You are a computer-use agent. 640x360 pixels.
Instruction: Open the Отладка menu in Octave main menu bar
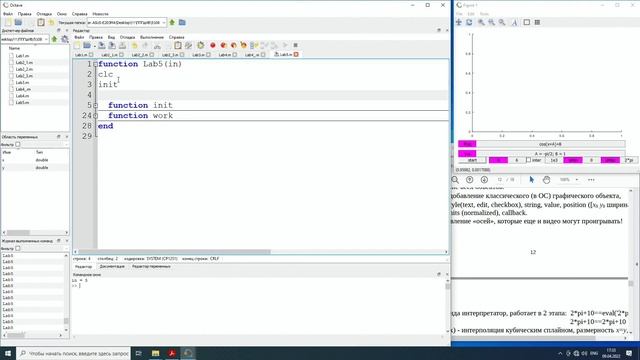(x=44, y=14)
